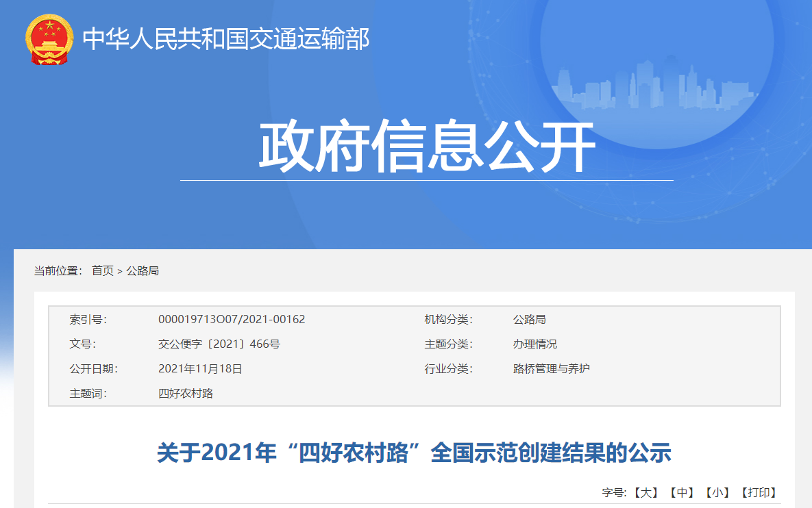Click the 办理情况 topic classification value
This screenshot has height=508, width=812.
coord(534,344)
